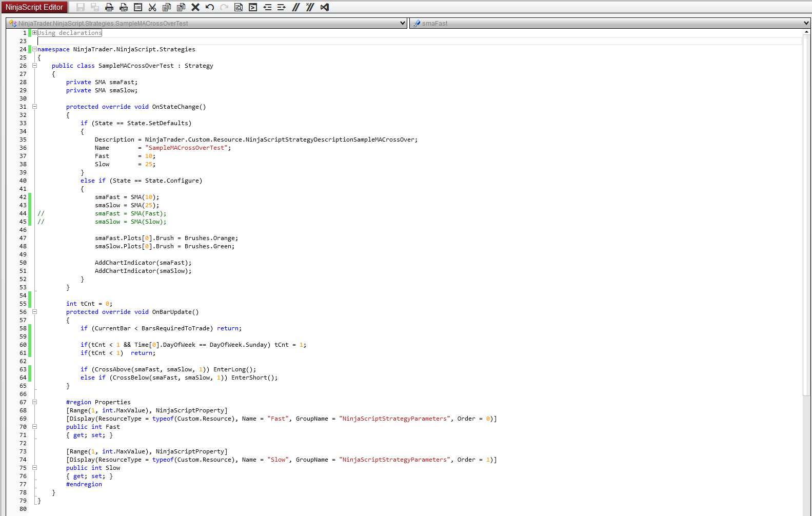Open script in Visual Studio icon
The height and width of the screenshot is (516, 812).
pyautogui.click(x=325, y=7)
